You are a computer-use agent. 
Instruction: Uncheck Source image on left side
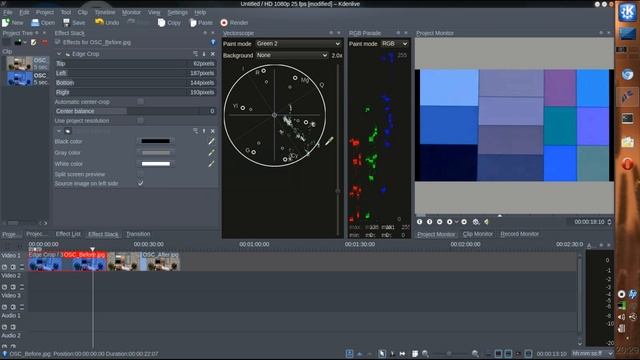point(140,184)
